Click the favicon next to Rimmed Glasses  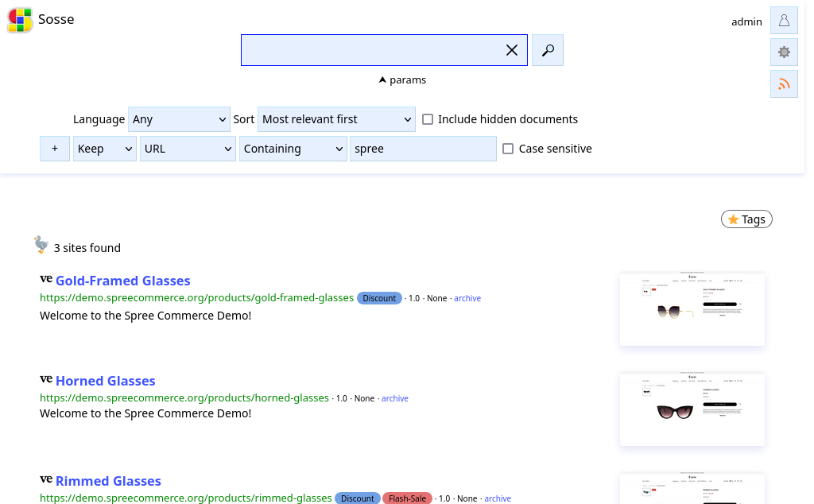click(x=46, y=479)
